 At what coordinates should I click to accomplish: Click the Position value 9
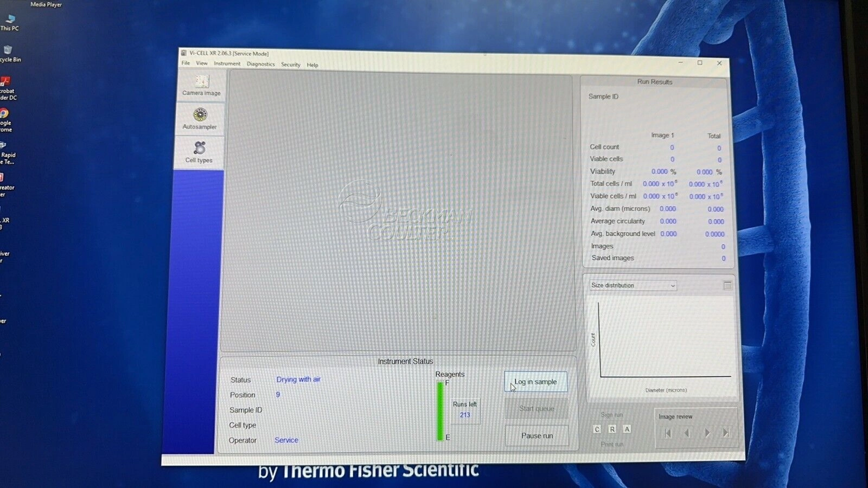pyautogui.click(x=278, y=394)
